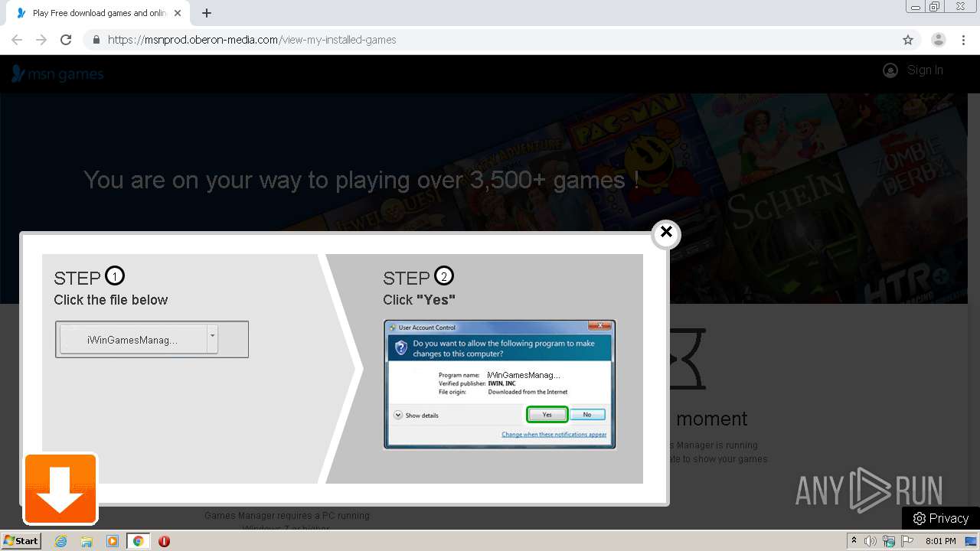This screenshot has width=980, height=551.
Task: Click the iWinGamesManag... download file
Action: 133,340
